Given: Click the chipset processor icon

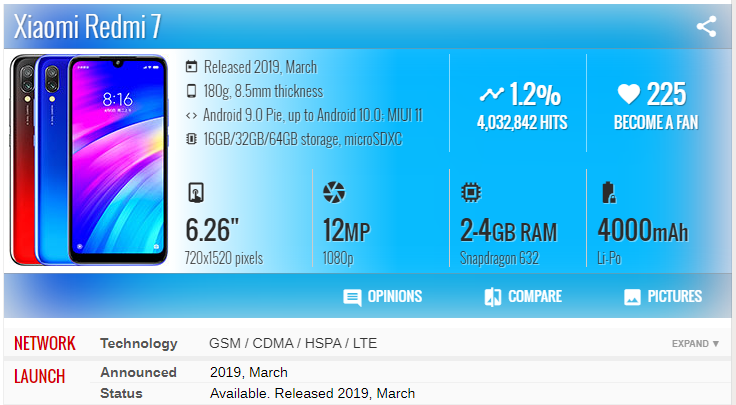Looking at the screenshot, I should (469, 192).
